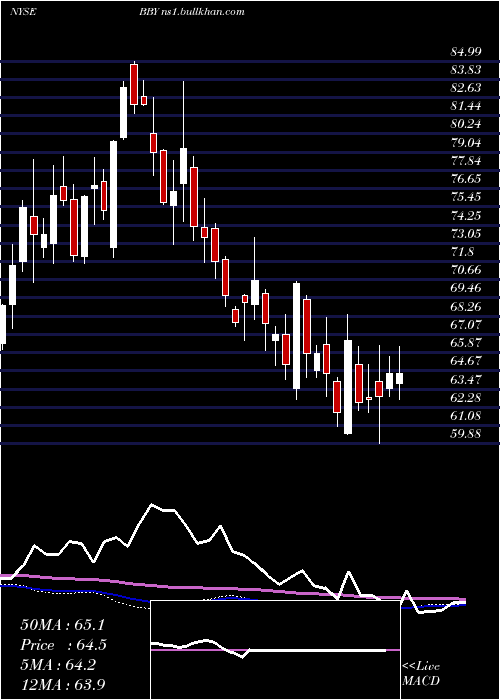Click the 81.44 price axis label
The image size is (500, 700).
[x=466, y=106]
